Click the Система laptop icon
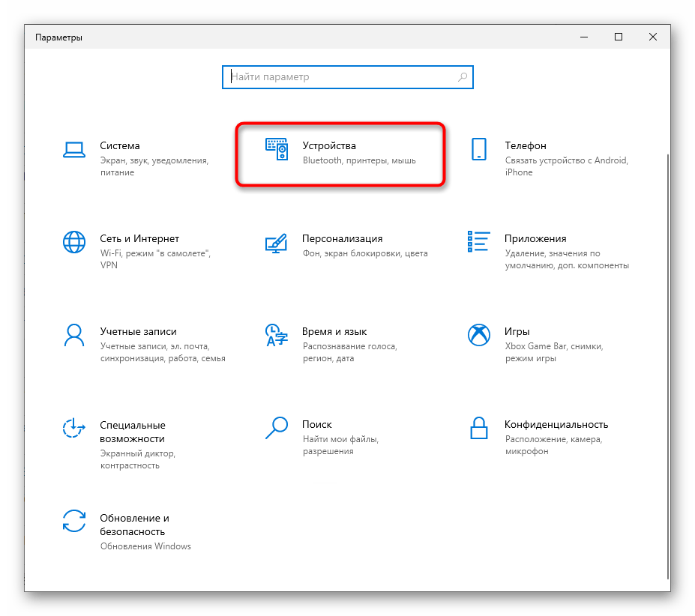The image size is (695, 616). [x=74, y=149]
